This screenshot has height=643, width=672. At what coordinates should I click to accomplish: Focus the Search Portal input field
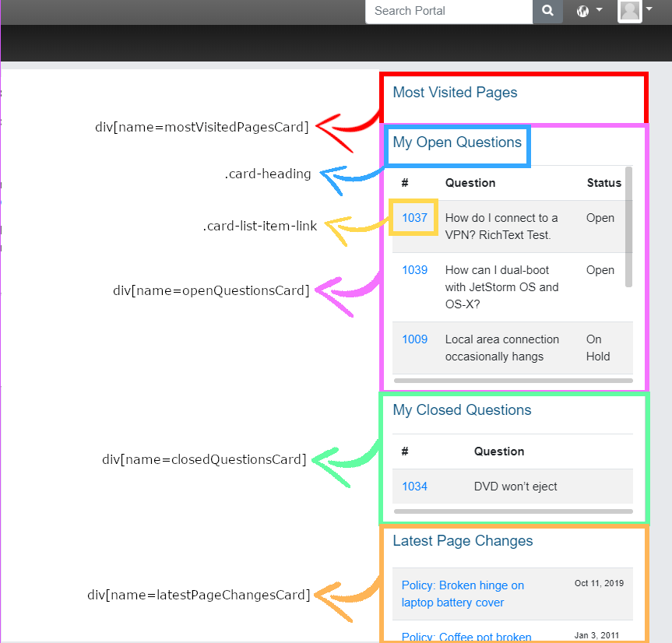tap(449, 11)
